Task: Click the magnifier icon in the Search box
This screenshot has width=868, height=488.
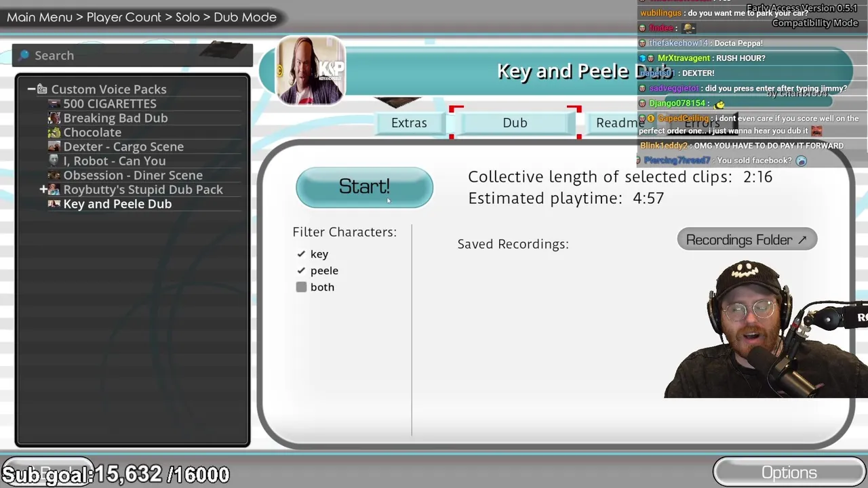Action: (x=24, y=55)
